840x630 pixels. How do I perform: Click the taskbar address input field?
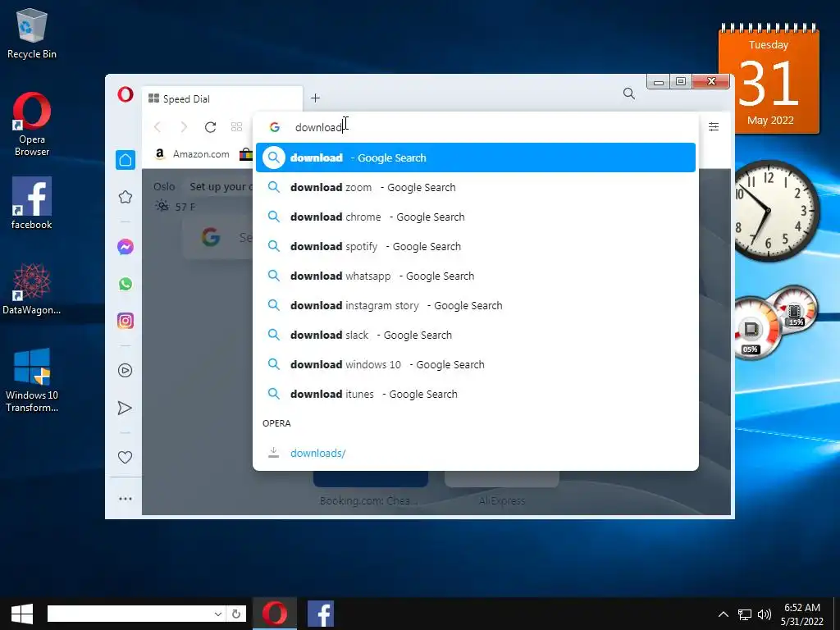tap(130, 614)
